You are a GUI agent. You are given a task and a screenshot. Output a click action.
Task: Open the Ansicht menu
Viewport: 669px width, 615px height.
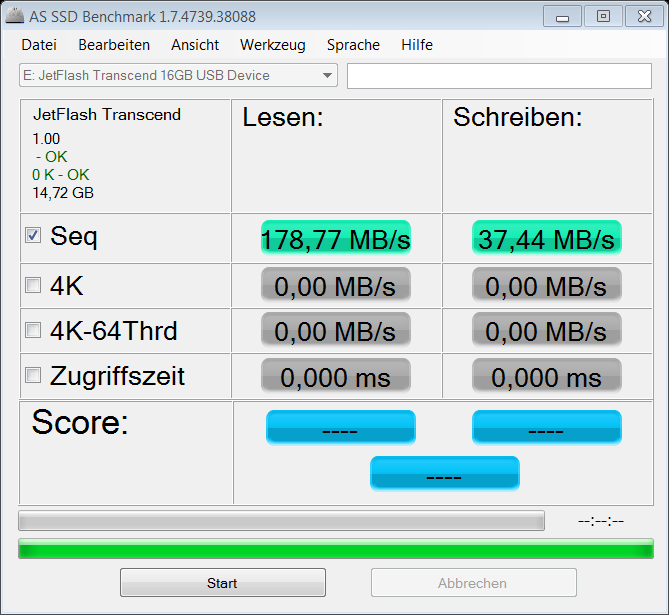coord(195,45)
